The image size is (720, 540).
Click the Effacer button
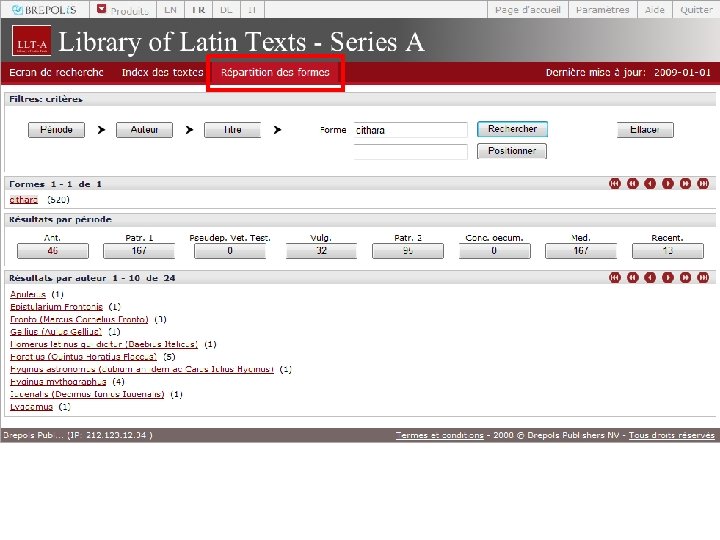645,130
